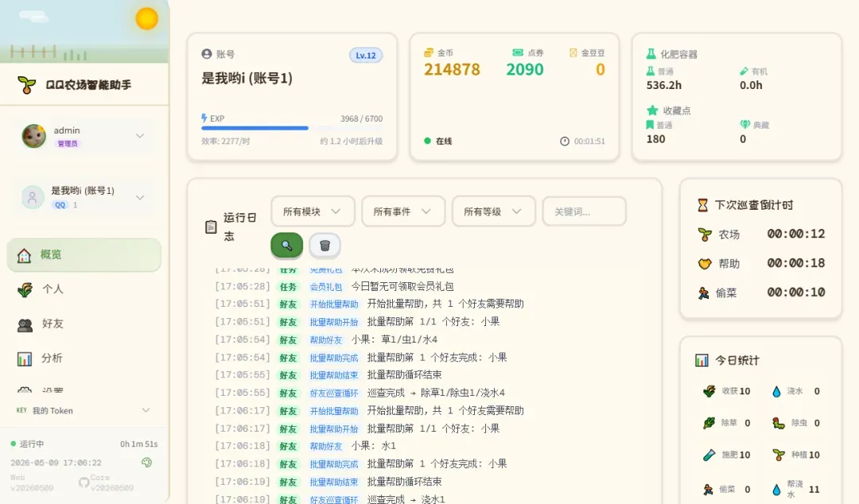Screen dimensions: 859x504
Task: Click the 关键词 search input field
Action: point(584,211)
